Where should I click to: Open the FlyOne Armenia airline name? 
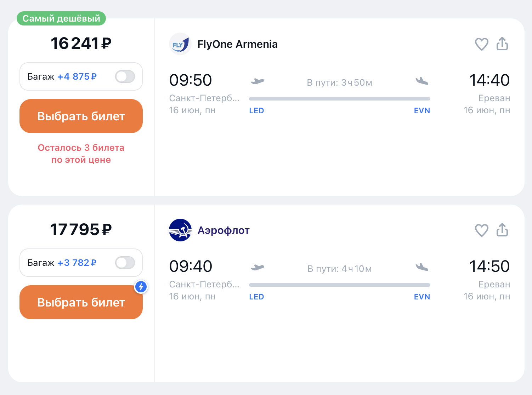(x=237, y=44)
